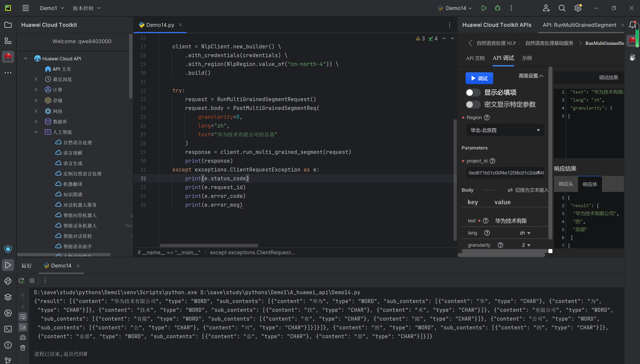Stop the running process with stop icon
The width and height of the screenshot is (640, 364).
coord(32,281)
